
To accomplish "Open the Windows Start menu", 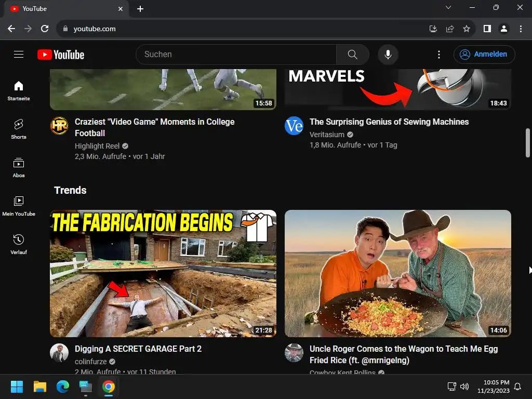I will [17, 387].
